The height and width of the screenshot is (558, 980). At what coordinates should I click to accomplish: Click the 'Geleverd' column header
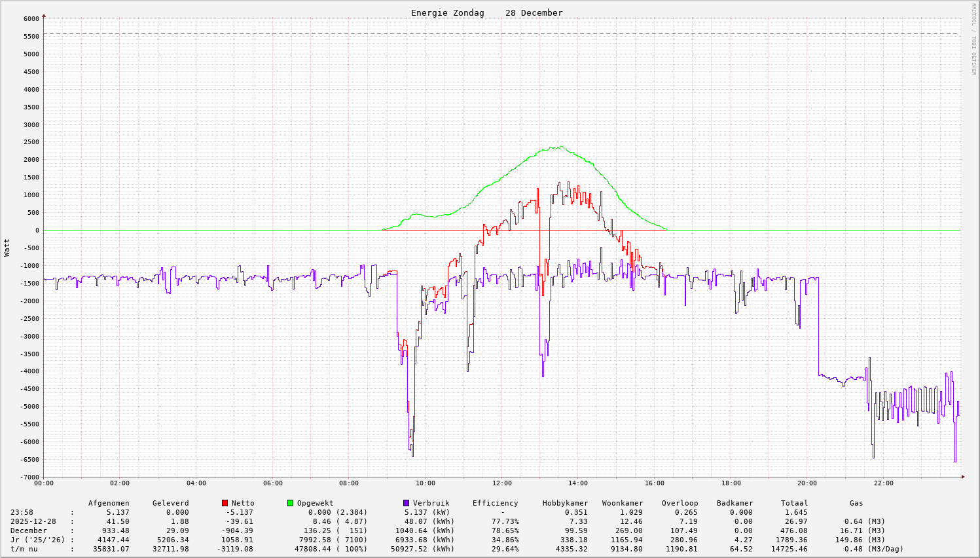coord(170,503)
